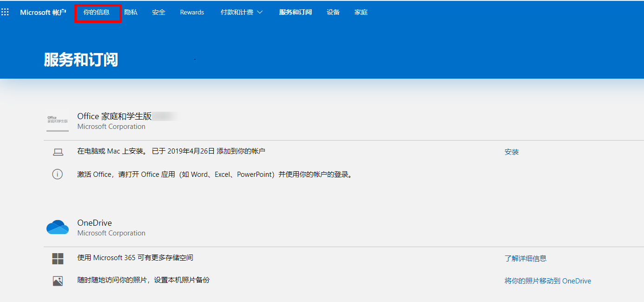Select the 服务和订阅 tab
Screen dimensions: 644x302
point(295,13)
